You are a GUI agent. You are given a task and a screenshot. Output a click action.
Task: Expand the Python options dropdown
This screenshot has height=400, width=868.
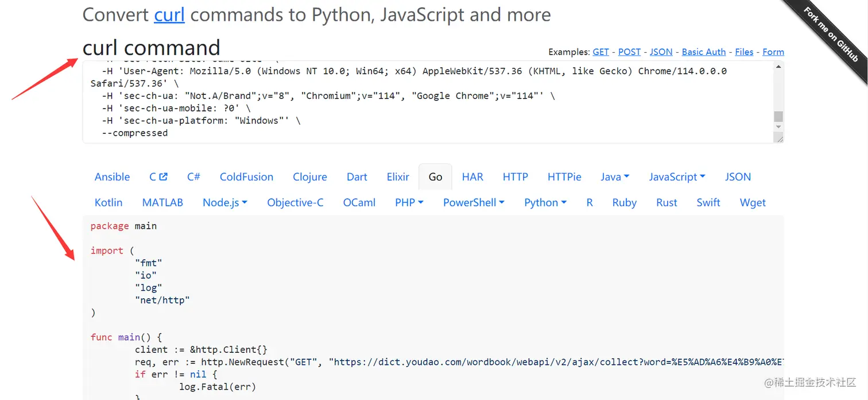coord(545,202)
